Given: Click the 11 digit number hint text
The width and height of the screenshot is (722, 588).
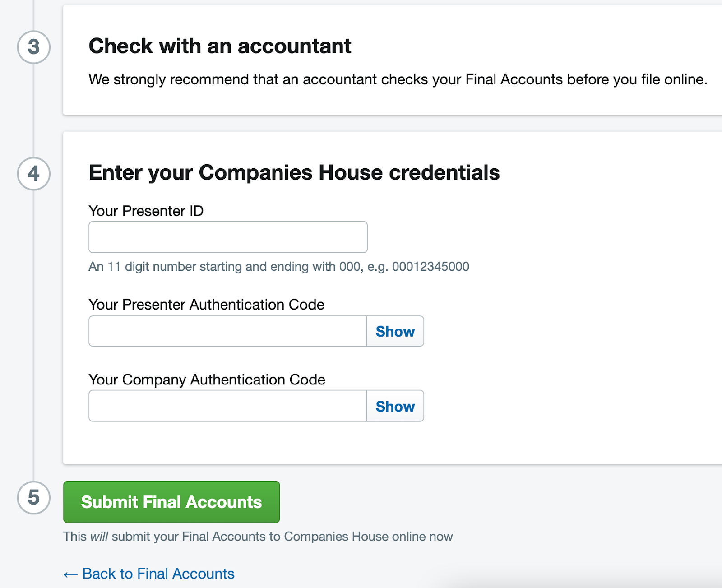Looking at the screenshot, I should coord(279,267).
